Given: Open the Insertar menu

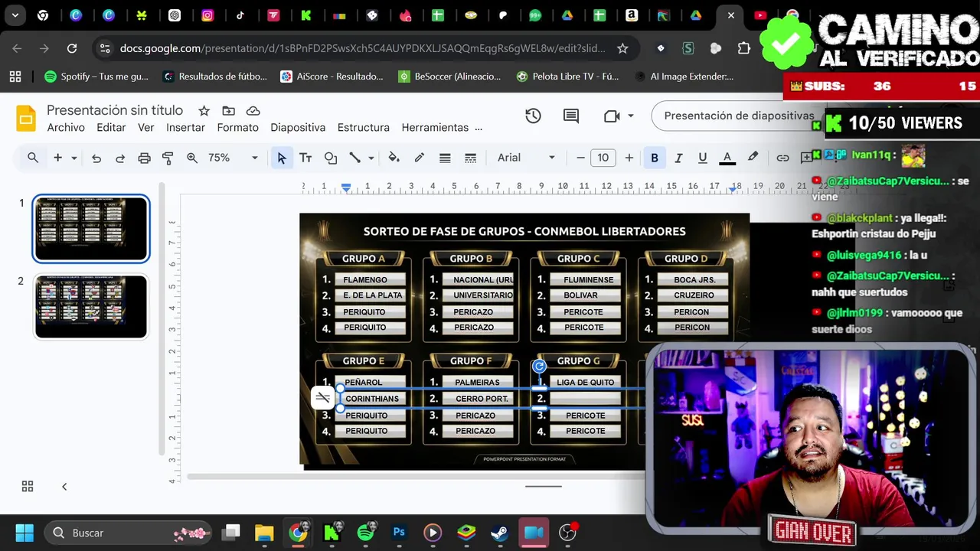Looking at the screenshot, I should click(185, 128).
